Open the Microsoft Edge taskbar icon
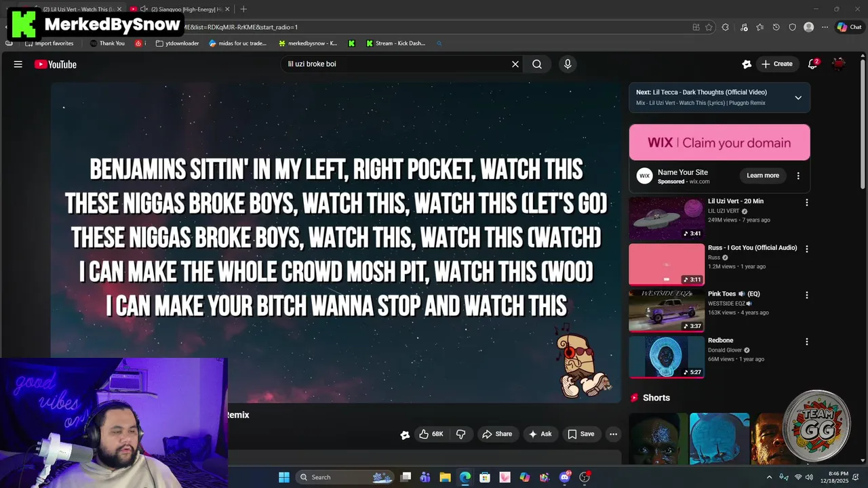 (x=465, y=477)
